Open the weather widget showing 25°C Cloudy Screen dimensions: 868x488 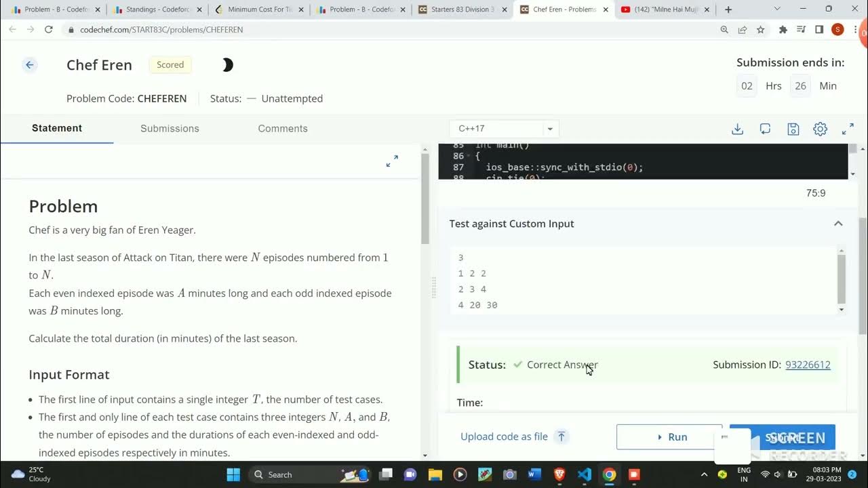click(33, 474)
